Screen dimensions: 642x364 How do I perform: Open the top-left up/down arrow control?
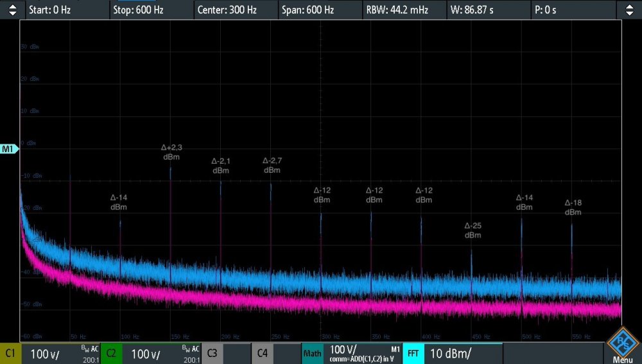coord(12,10)
